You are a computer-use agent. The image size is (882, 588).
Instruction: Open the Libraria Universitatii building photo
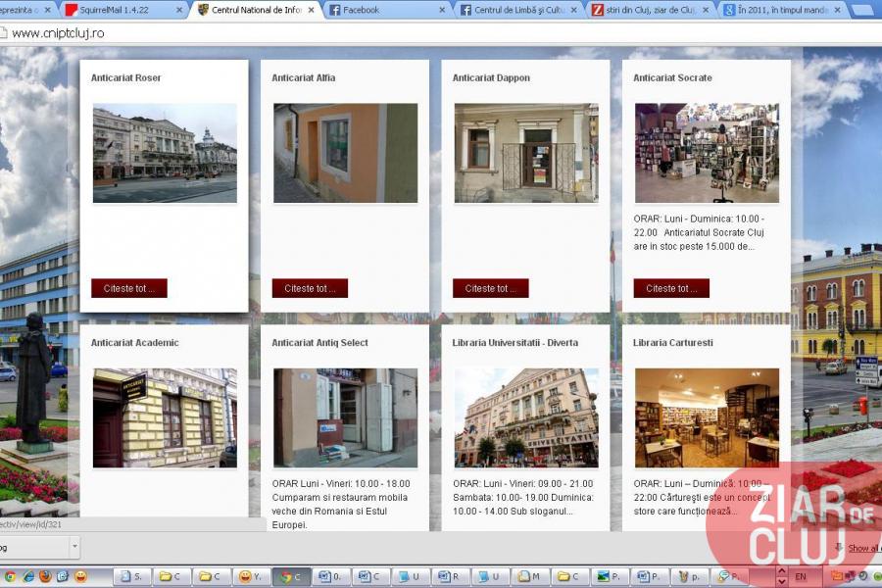point(526,418)
